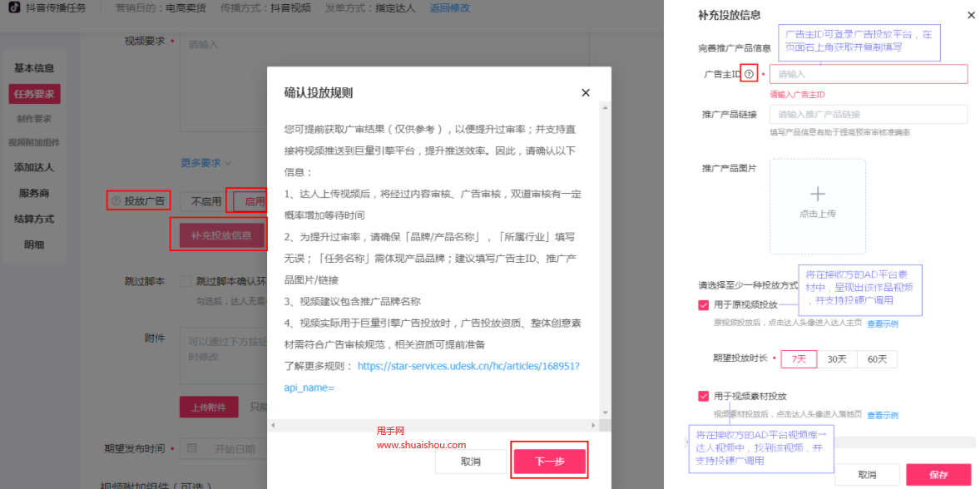Click the help icon beside 投放广告
The width and height of the screenshot is (980, 489).
116,200
